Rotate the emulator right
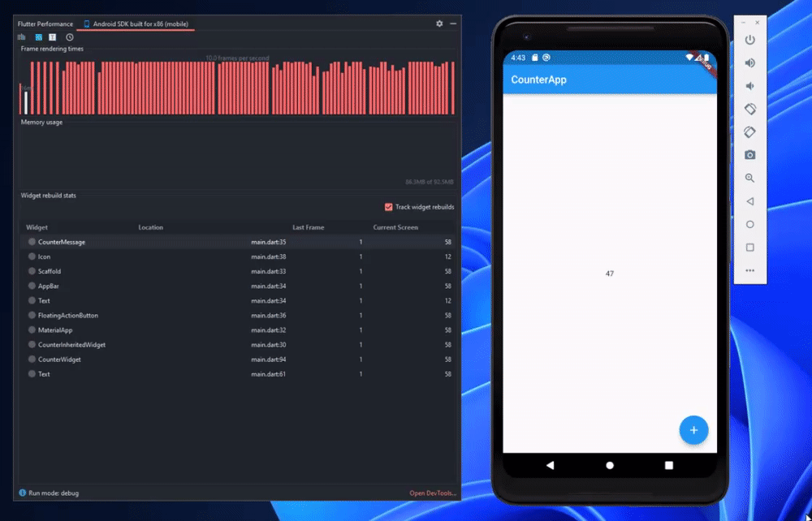This screenshot has width=812, height=521. [x=749, y=132]
